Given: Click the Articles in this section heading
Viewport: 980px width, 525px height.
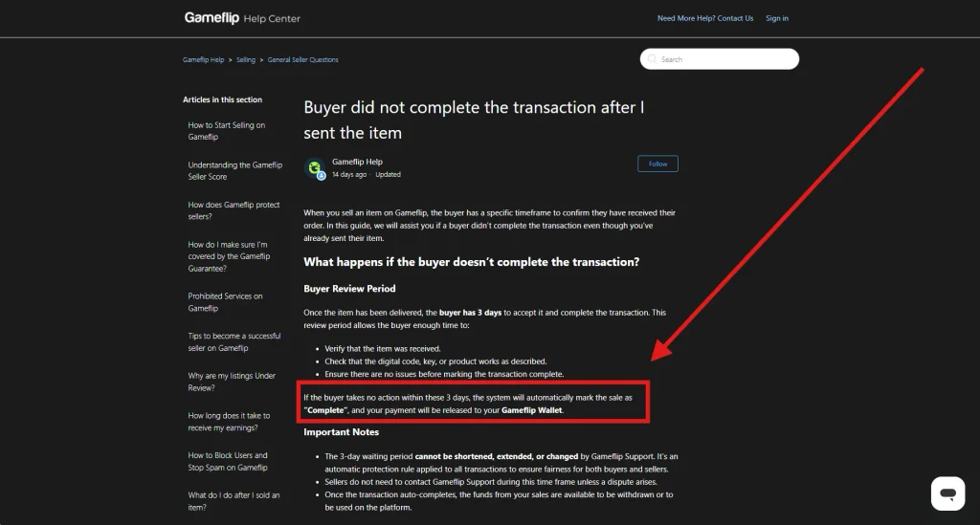Looking at the screenshot, I should click(x=222, y=99).
